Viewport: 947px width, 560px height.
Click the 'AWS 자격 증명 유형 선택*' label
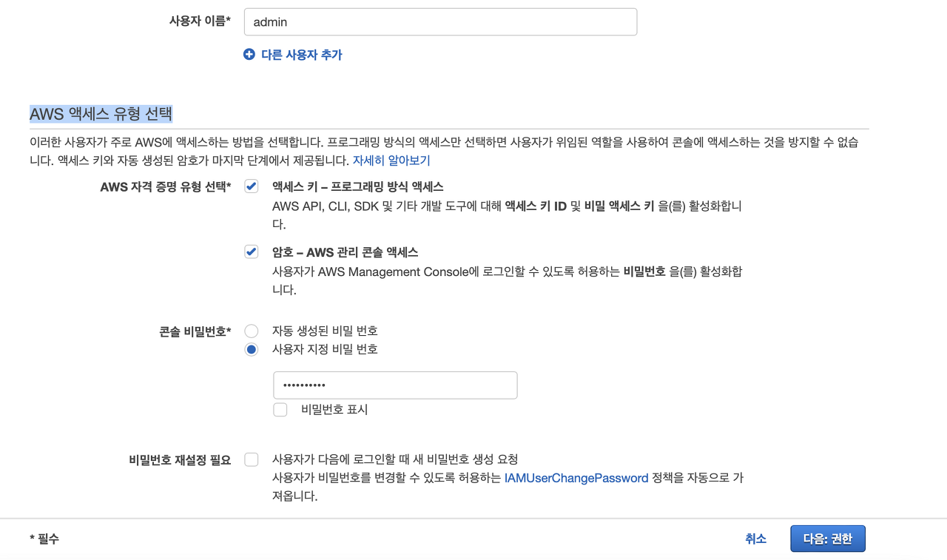(166, 186)
